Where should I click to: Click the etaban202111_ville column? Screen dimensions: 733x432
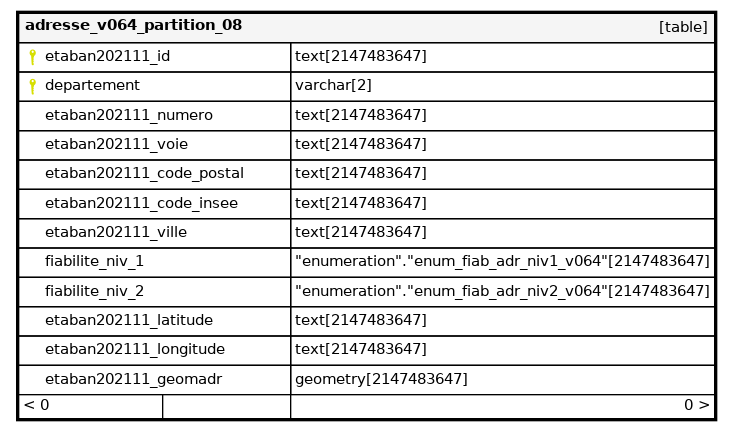tap(116, 232)
